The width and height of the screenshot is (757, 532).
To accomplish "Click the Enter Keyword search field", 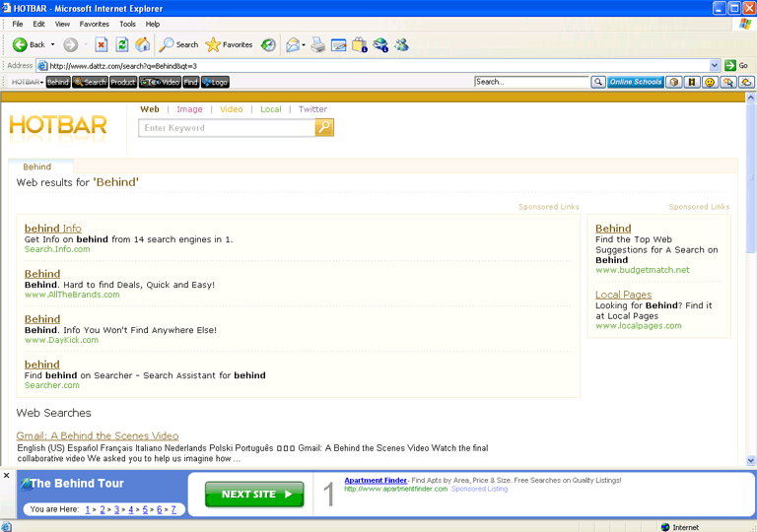I will point(227,128).
